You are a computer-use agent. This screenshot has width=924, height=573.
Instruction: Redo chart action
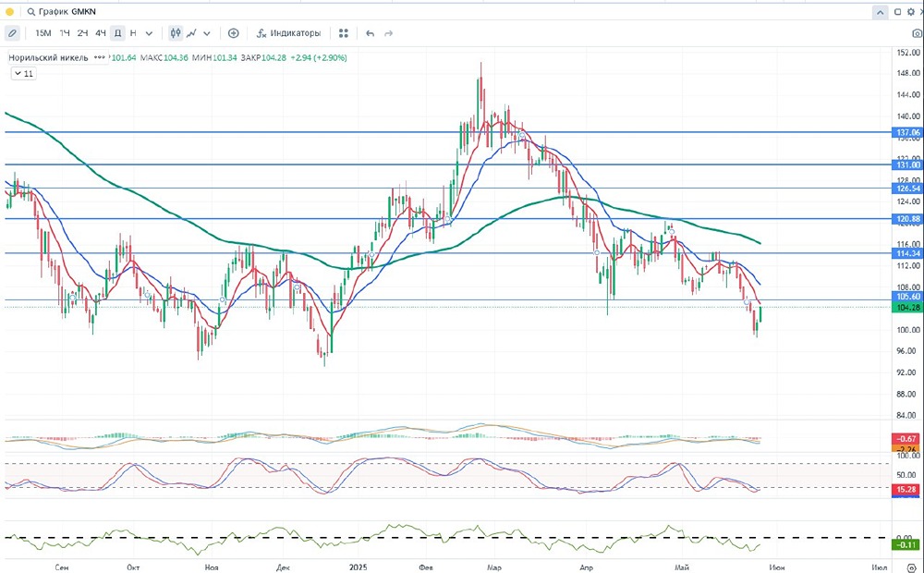tap(388, 33)
